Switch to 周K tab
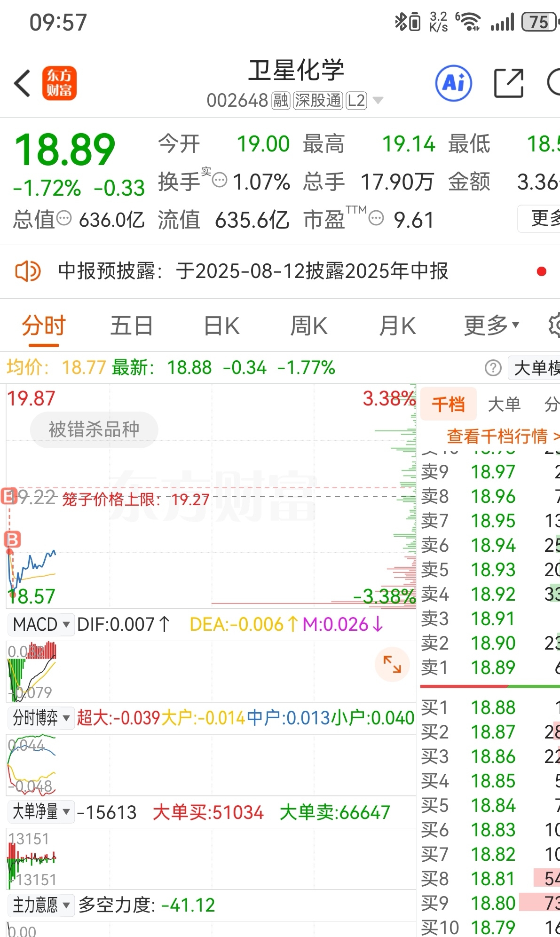Screen dimensions: 560x937 pos(308,326)
